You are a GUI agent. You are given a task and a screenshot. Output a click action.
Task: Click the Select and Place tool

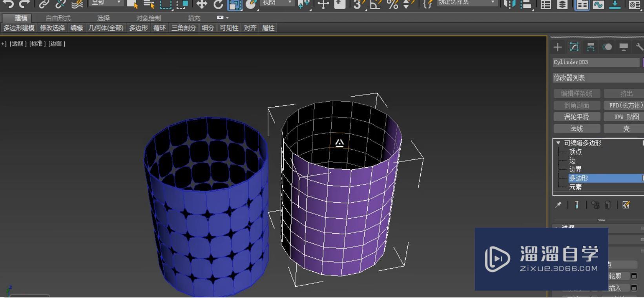tap(251, 4)
